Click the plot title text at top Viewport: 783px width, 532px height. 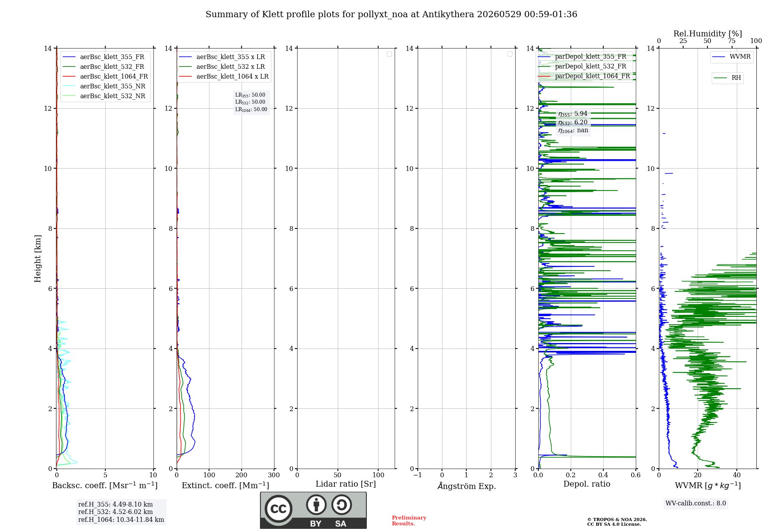tap(391, 14)
